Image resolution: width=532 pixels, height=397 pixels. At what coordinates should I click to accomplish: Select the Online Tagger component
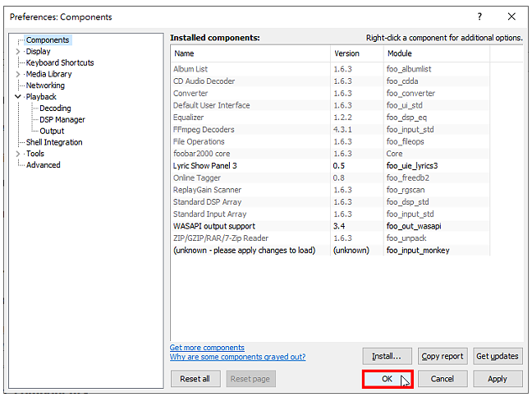330,178
